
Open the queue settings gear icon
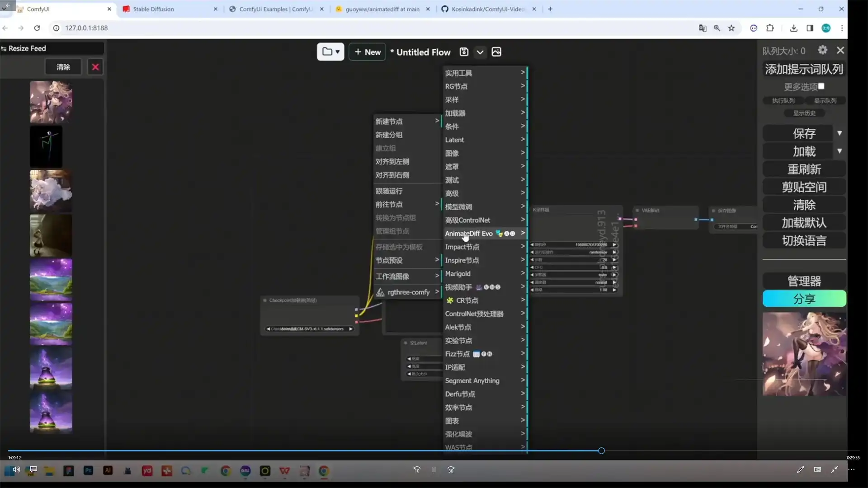point(823,50)
